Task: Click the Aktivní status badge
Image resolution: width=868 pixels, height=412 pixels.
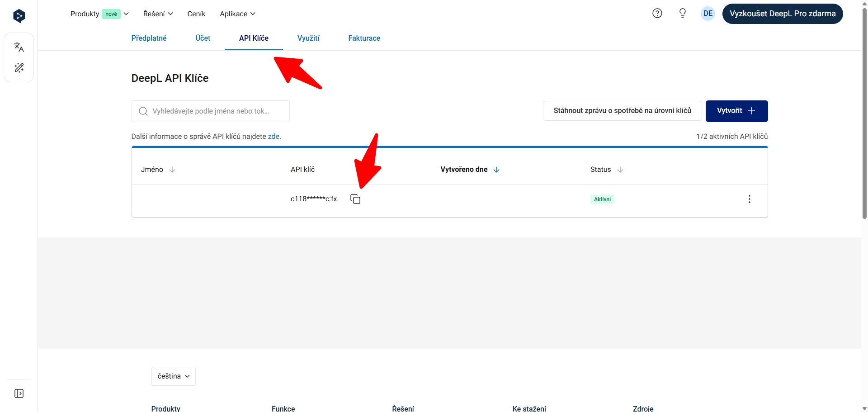Action: (x=602, y=199)
